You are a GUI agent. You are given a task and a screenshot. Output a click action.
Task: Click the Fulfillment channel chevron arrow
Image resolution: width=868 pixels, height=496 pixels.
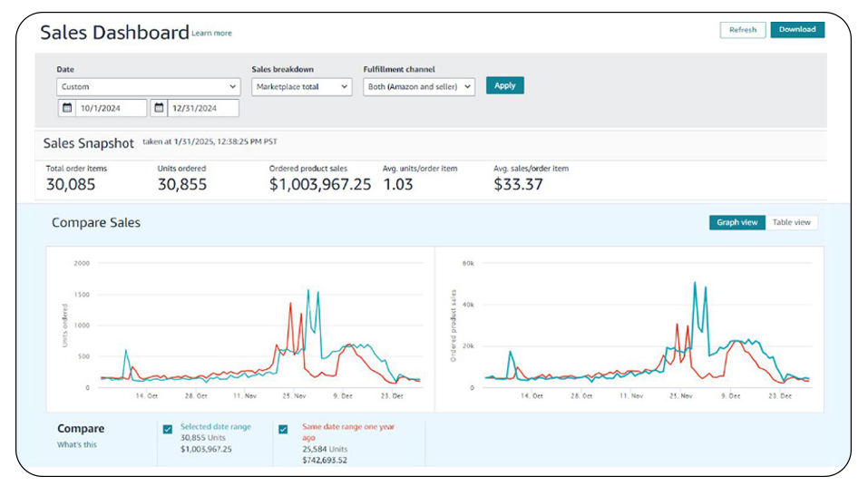[467, 87]
